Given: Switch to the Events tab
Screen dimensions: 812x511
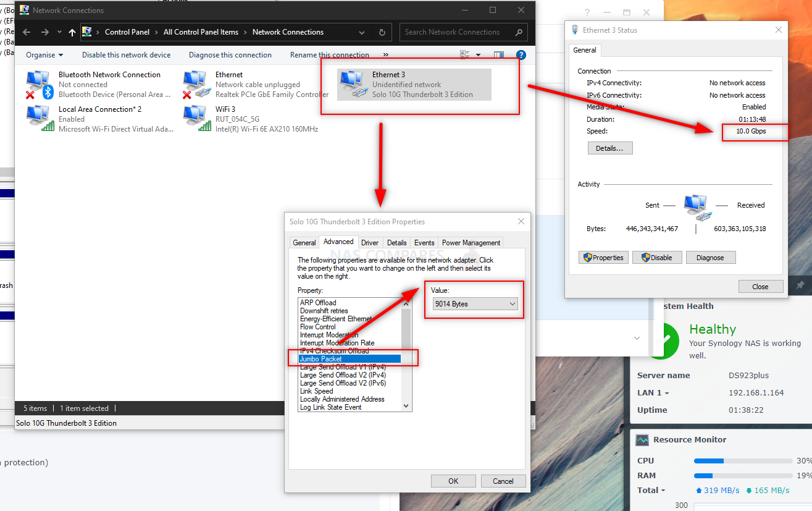Looking at the screenshot, I should pos(424,243).
